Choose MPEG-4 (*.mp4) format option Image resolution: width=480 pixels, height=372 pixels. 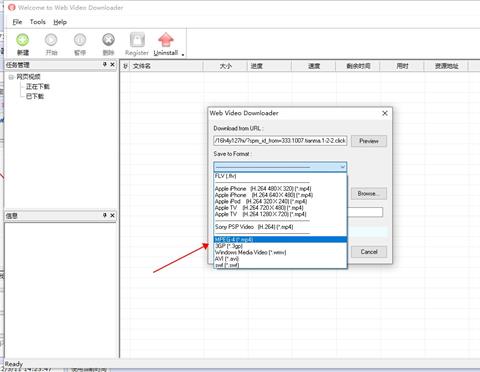click(x=280, y=240)
